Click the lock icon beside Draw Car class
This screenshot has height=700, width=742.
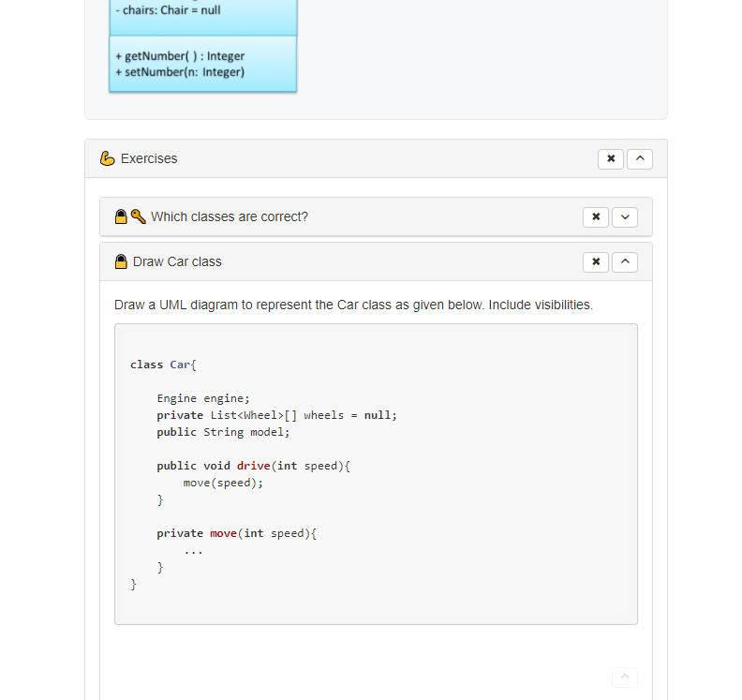tap(121, 261)
